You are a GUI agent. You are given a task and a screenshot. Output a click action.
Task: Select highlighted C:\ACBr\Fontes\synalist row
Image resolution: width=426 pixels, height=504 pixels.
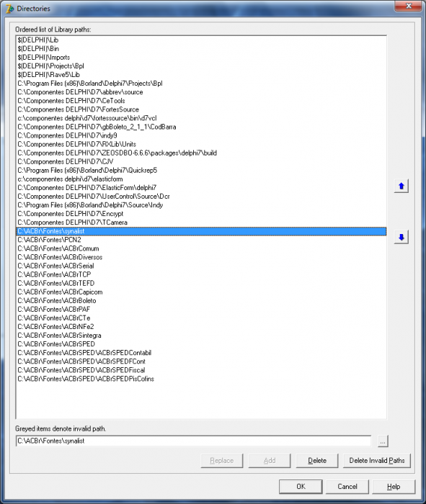(x=201, y=231)
